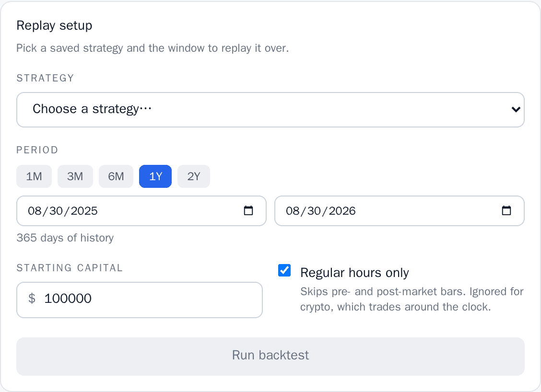541x392 pixels.
Task: Select the 1Y period preset
Action: (155, 176)
